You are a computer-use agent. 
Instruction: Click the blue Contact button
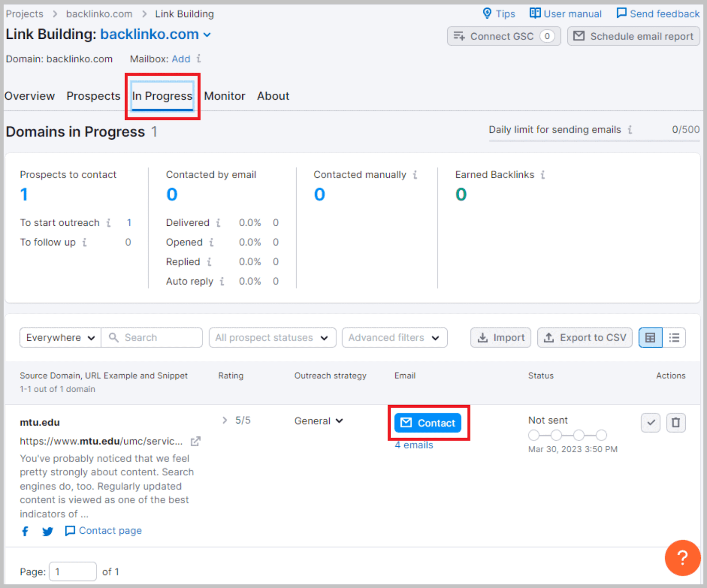[x=428, y=423]
